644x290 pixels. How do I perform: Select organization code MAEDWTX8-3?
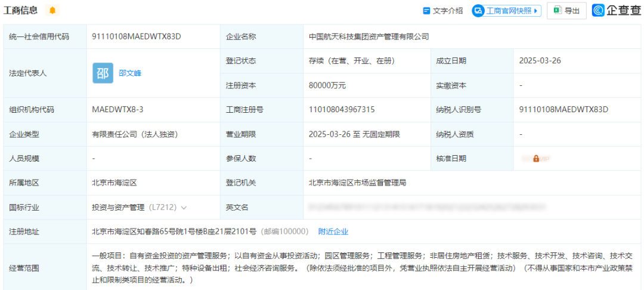click(x=118, y=110)
